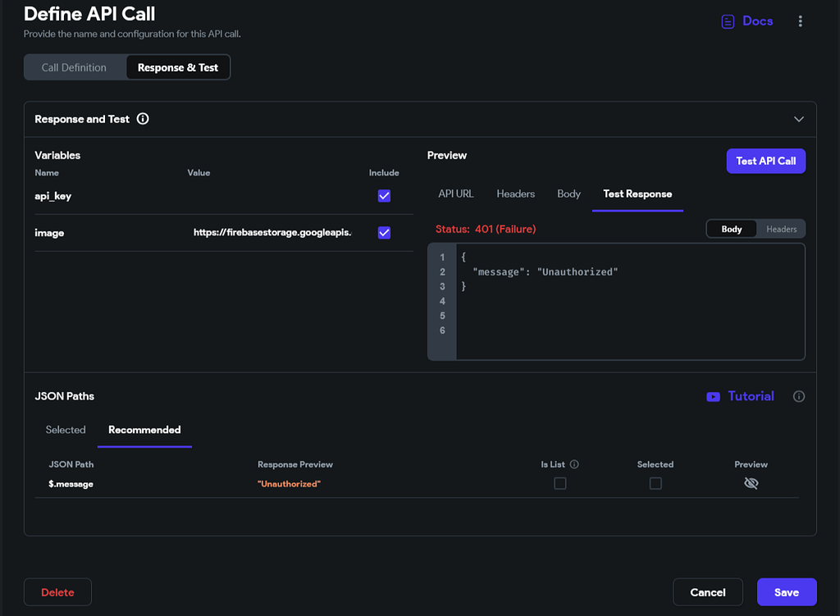840x616 pixels.
Task: Open the three-dot more options menu
Action: [x=801, y=22]
